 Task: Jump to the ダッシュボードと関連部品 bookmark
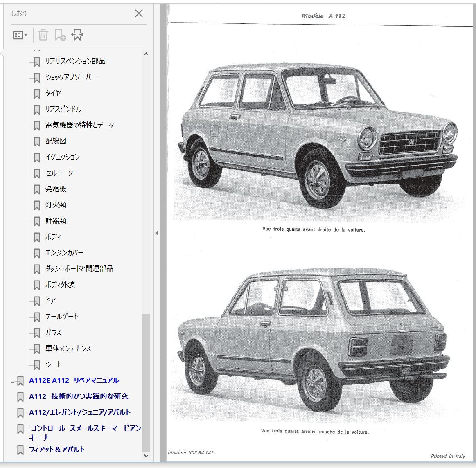pos(79,269)
